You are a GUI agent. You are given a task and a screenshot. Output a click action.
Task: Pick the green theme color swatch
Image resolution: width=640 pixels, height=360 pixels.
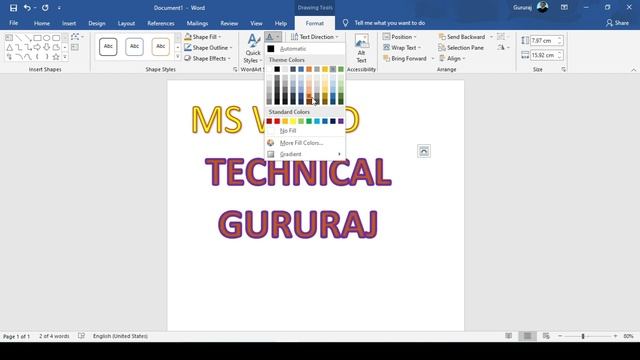click(341, 69)
